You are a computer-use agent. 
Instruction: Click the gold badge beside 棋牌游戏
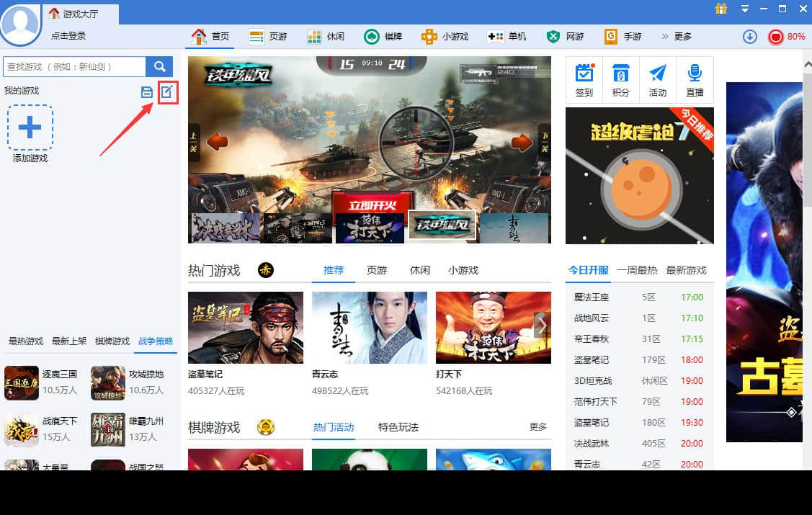pyautogui.click(x=266, y=427)
